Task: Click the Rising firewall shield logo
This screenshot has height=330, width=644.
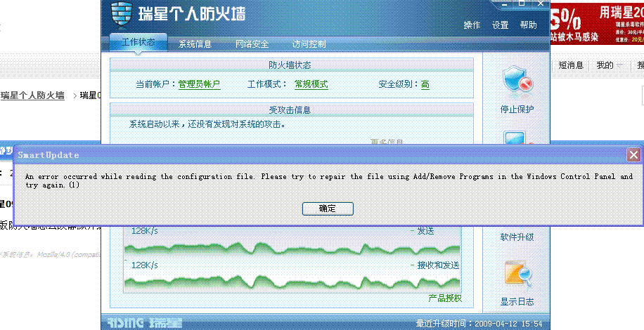Action: (x=122, y=13)
